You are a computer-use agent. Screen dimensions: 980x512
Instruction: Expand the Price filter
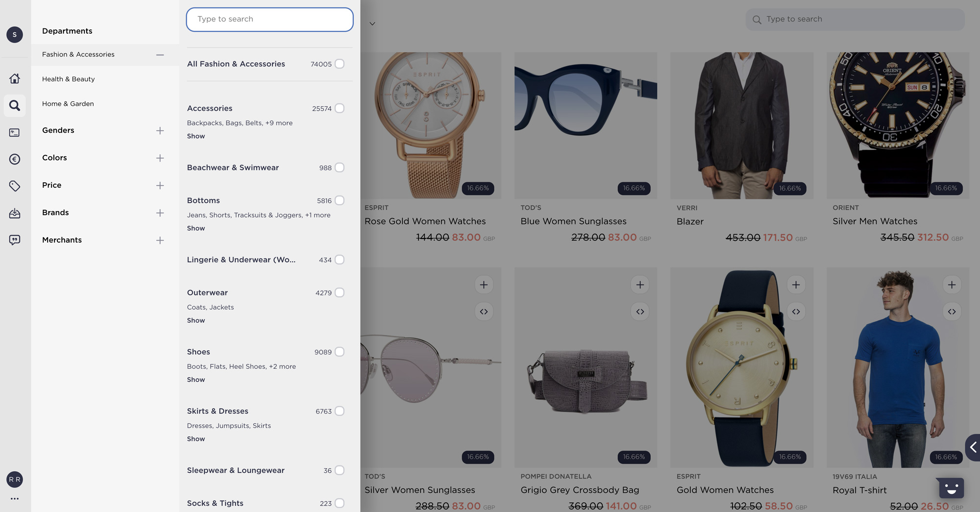160,185
